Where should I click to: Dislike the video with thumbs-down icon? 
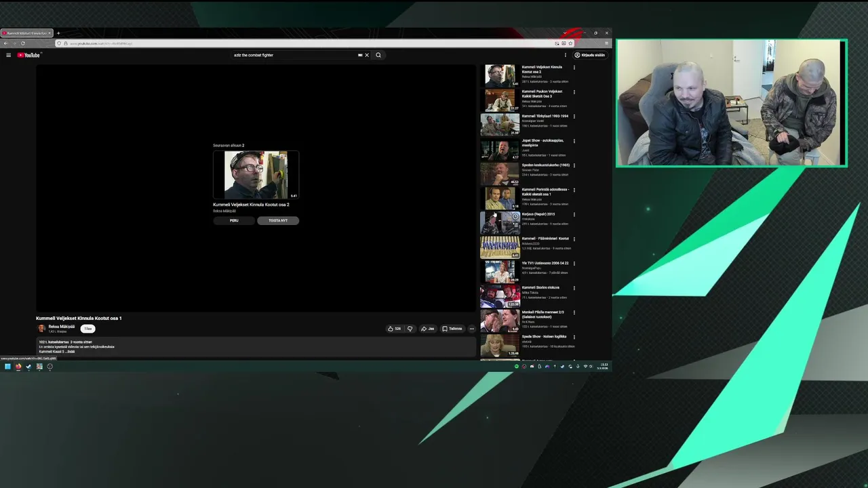[x=410, y=329]
